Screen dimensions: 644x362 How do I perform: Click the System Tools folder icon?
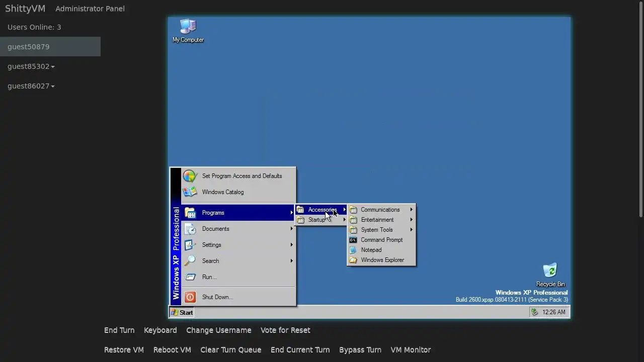point(353,230)
